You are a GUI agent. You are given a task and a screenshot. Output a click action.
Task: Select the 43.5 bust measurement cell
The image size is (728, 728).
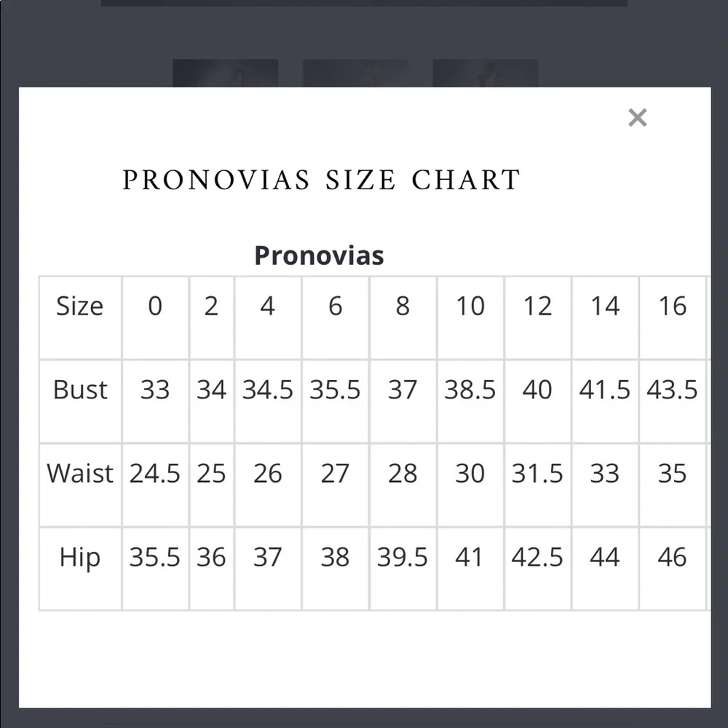(672, 390)
